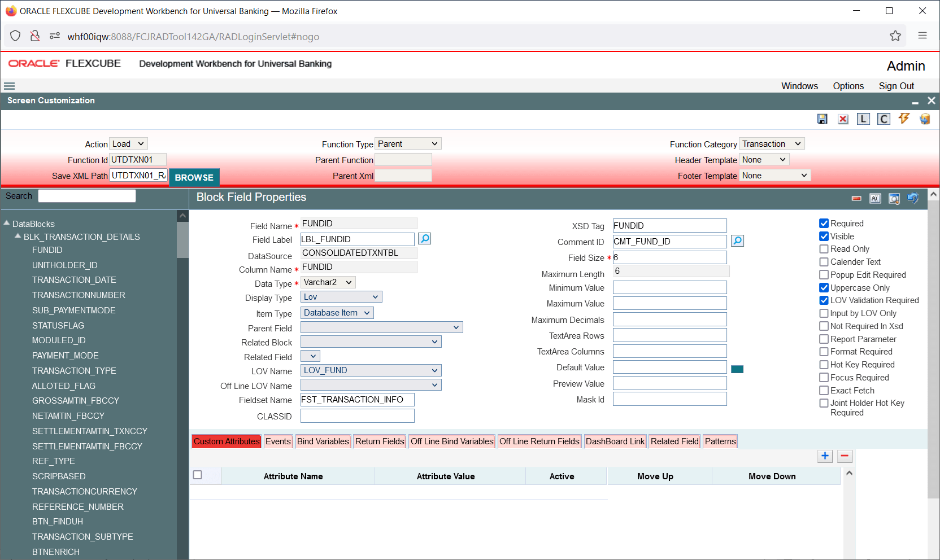The image size is (940, 560).
Task: Add a row with the blue plus icon
Action: click(825, 456)
